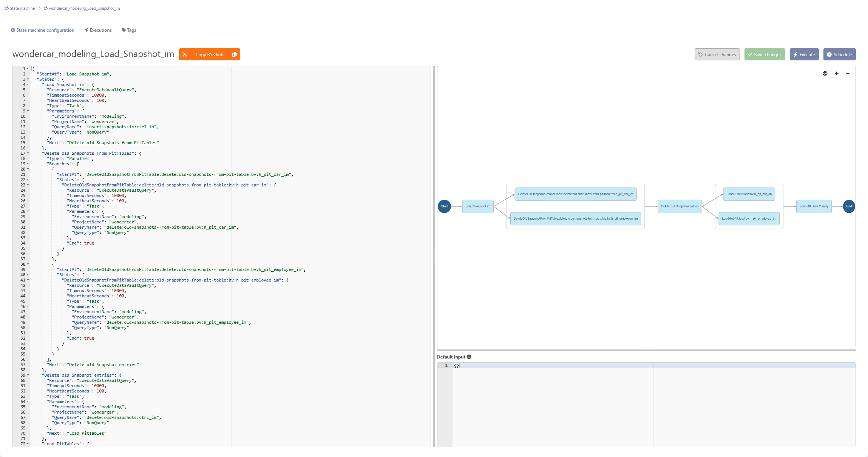Fold the Delete old Snapshot entries block, line 59
This screenshot has height=457, width=868.
(28, 375)
